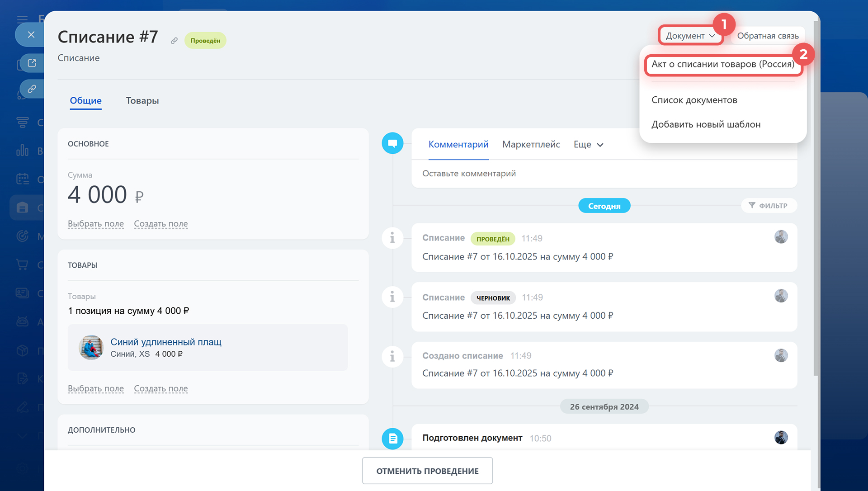Choose Список документов from menu
Image resolution: width=868 pixels, height=491 pixels.
(694, 100)
